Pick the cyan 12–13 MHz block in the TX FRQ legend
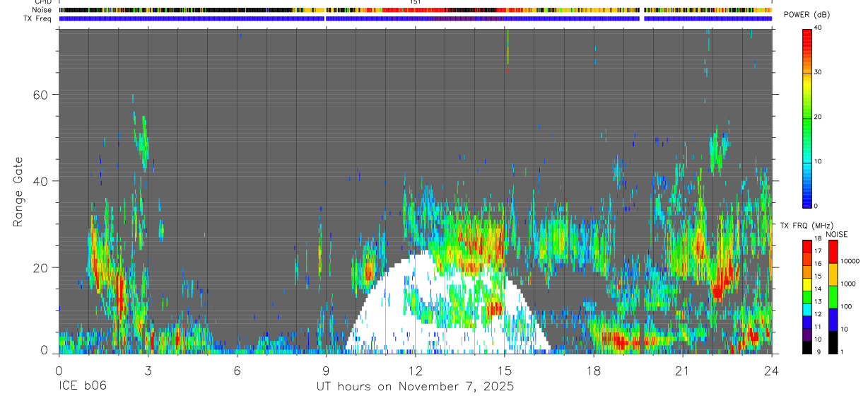The image size is (868, 401). point(807,310)
